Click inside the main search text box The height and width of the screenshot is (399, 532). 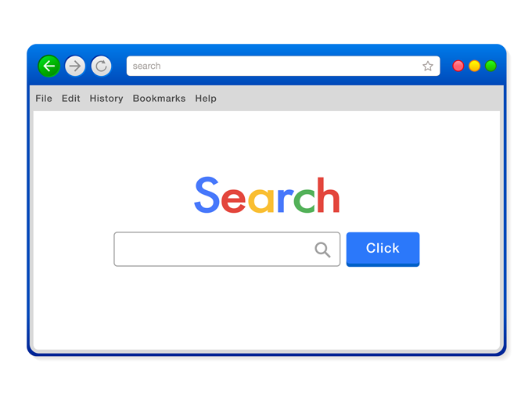(x=227, y=249)
